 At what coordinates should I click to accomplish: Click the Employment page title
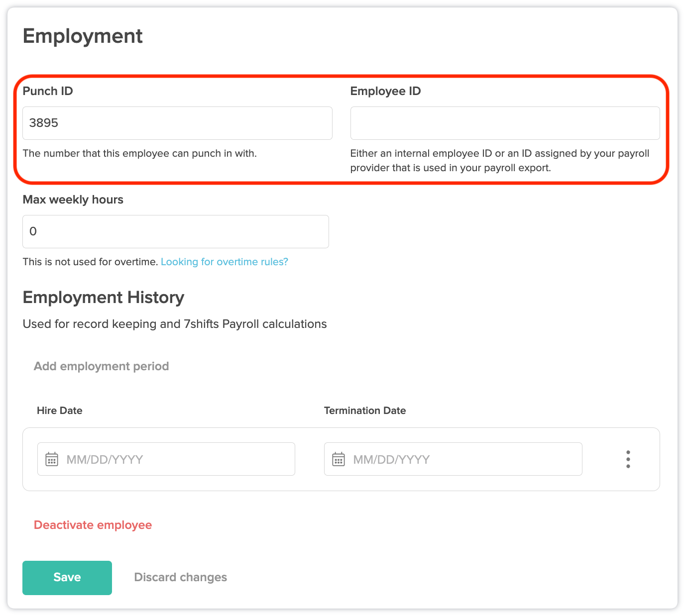[x=82, y=35]
